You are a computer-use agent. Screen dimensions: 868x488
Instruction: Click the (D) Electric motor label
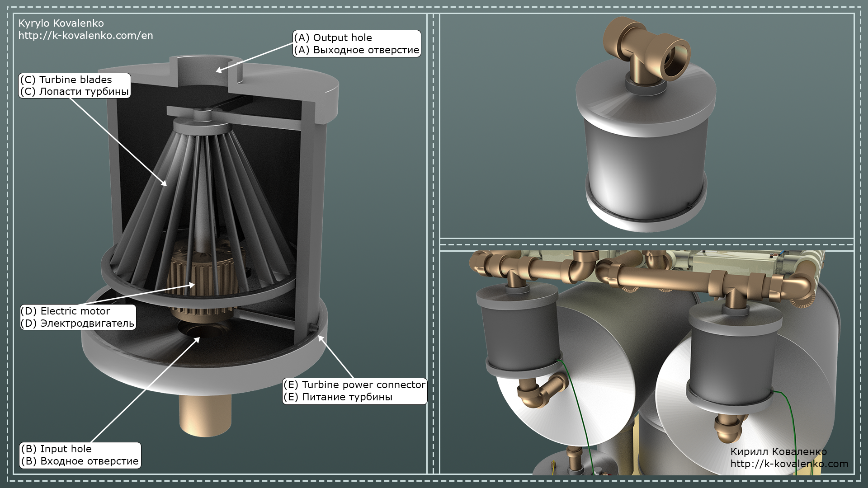[x=78, y=317]
